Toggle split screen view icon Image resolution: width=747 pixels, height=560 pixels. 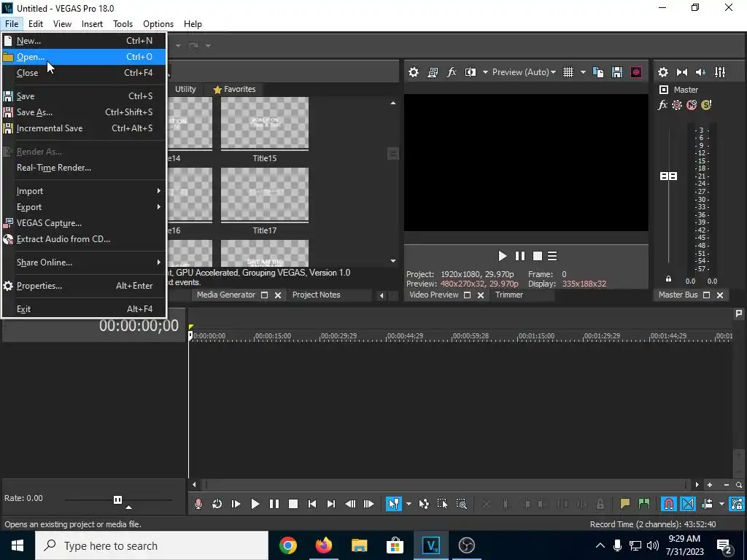(471, 72)
